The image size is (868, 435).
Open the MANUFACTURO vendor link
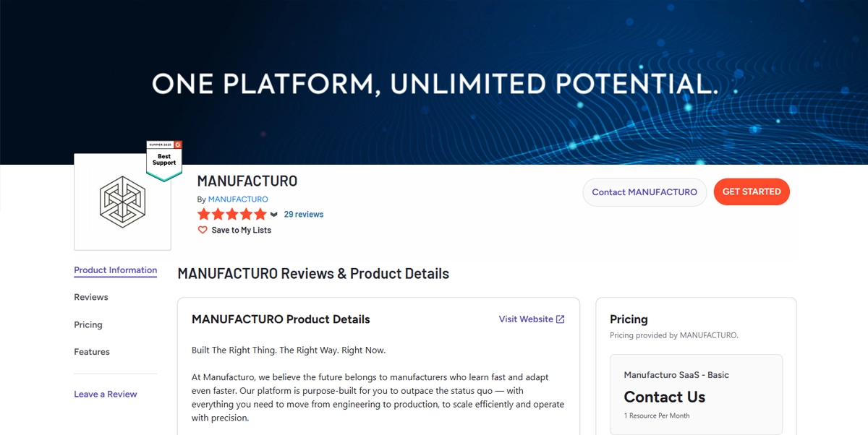[238, 199]
